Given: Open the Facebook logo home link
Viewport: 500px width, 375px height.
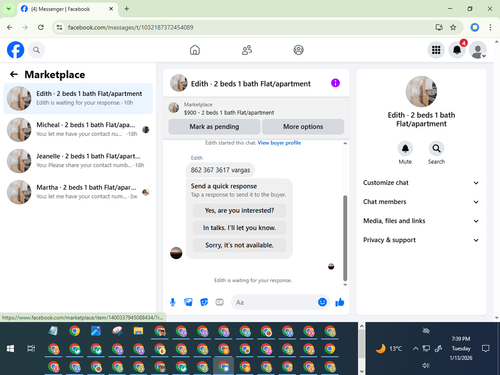Looking at the screenshot, I should (x=15, y=50).
